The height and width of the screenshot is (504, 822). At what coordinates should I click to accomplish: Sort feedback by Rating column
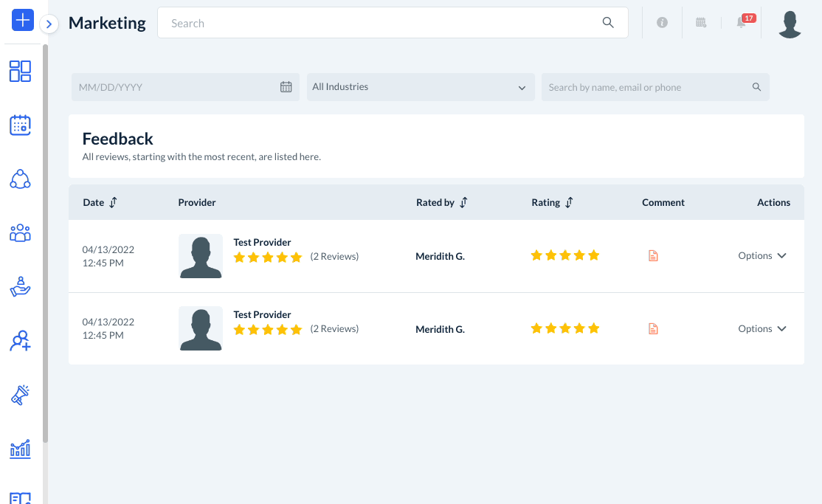[x=569, y=202]
